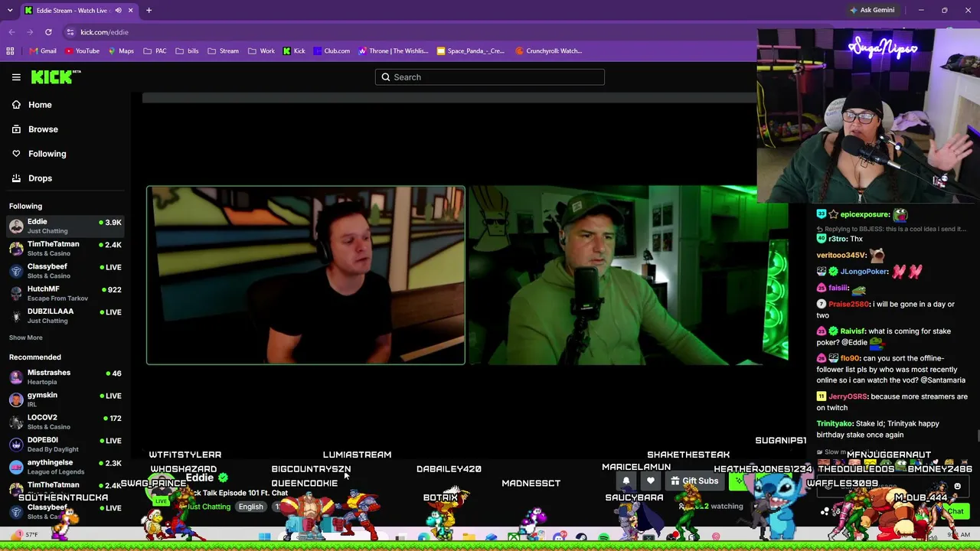Open the Kick bookmark
The height and width of the screenshot is (551, 980).
tap(294, 51)
